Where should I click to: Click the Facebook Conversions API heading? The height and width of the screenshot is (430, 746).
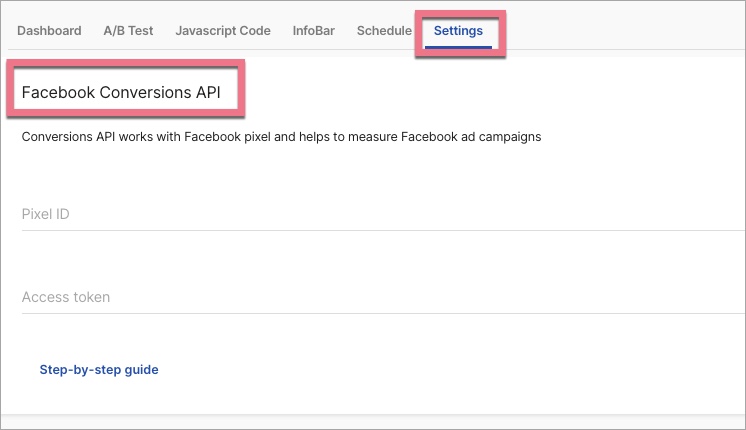click(128, 92)
